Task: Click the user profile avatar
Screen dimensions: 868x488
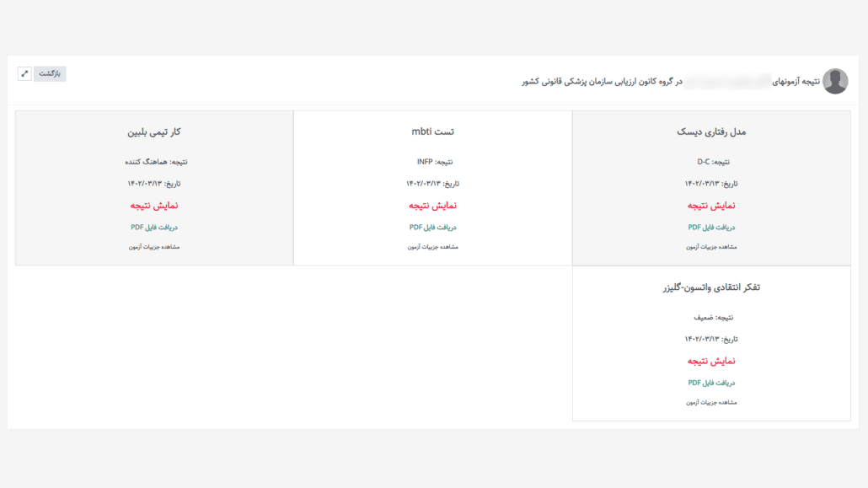Action: [835, 81]
